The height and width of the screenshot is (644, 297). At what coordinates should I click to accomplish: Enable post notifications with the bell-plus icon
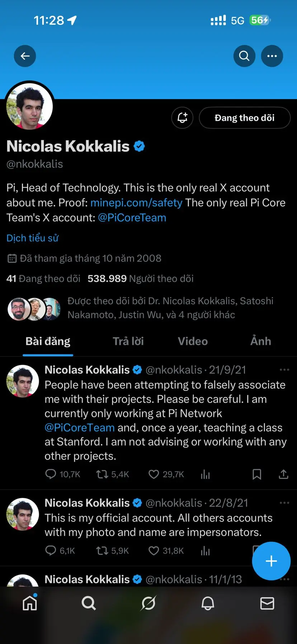182,118
